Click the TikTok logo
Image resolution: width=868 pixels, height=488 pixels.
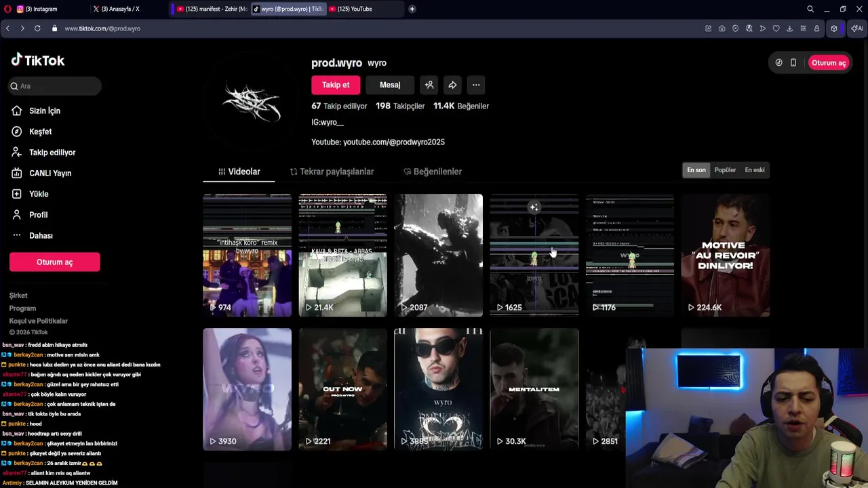[x=38, y=60]
